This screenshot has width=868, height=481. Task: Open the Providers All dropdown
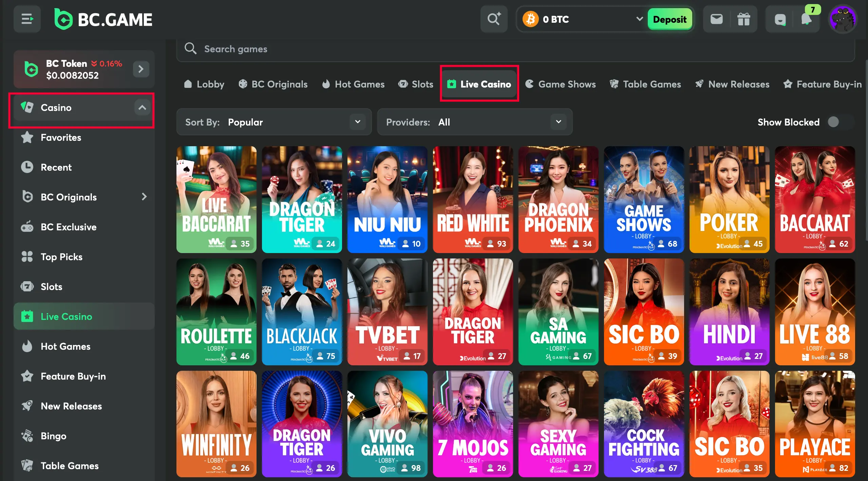(x=475, y=122)
